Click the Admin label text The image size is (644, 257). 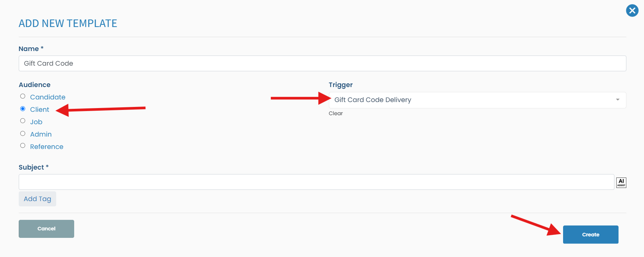coord(41,134)
